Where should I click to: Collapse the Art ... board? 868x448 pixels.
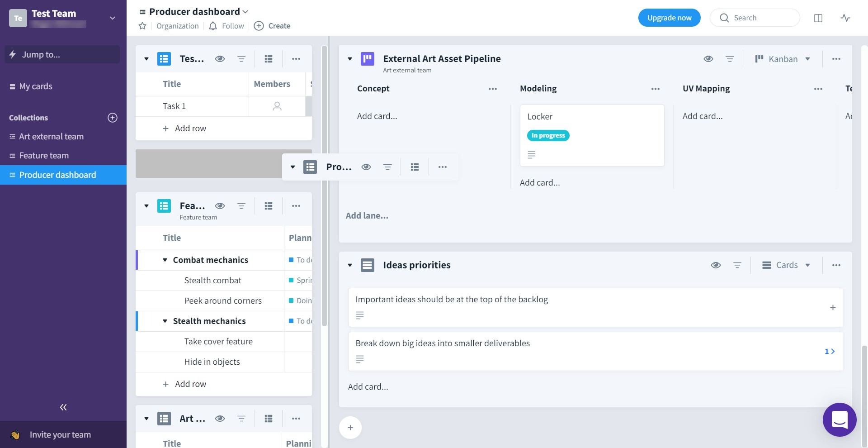[146, 419]
